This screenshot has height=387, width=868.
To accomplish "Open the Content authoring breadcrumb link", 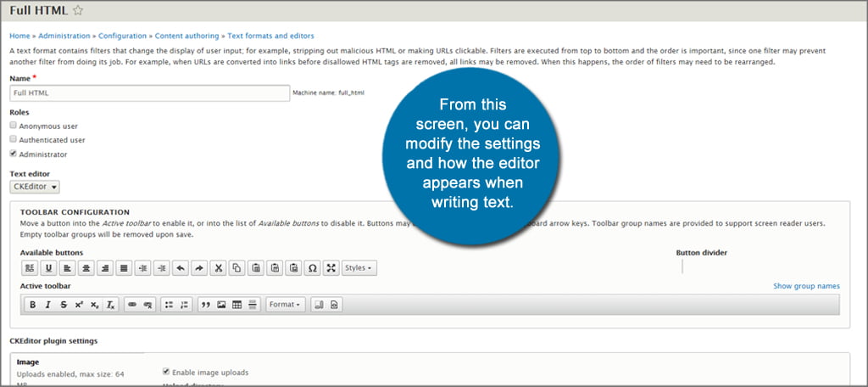I will tap(187, 36).
